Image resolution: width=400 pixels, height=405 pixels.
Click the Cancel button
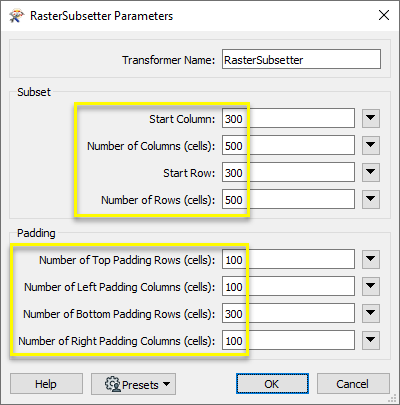[353, 384]
